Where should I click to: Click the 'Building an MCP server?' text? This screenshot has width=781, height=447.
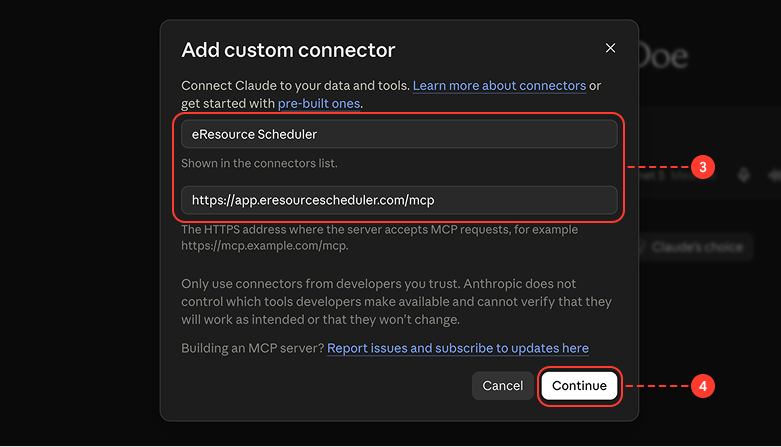tap(253, 348)
